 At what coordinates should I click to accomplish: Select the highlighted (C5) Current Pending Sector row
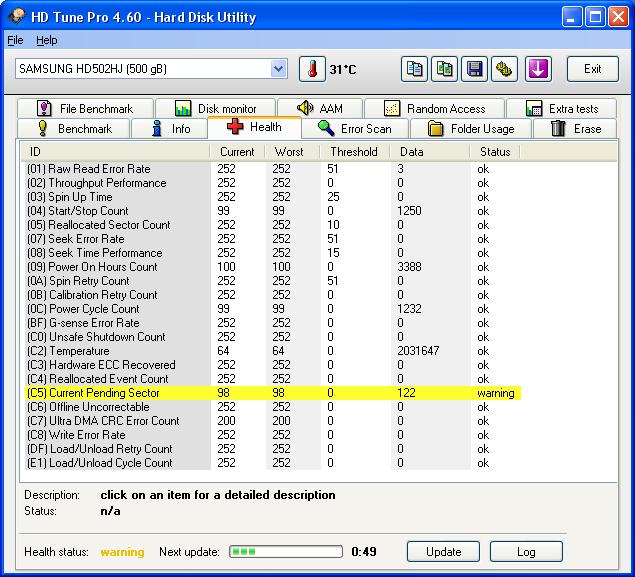(274, 393)
